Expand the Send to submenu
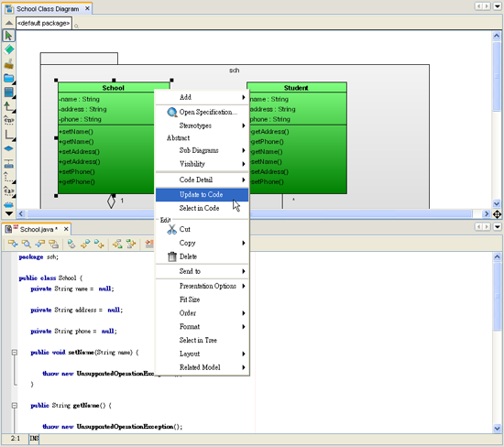This screenshot has height=447, width=504. tap(202, 271)
